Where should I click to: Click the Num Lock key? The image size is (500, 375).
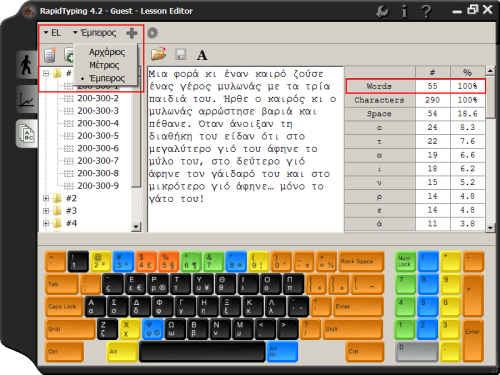pos(405,261)
